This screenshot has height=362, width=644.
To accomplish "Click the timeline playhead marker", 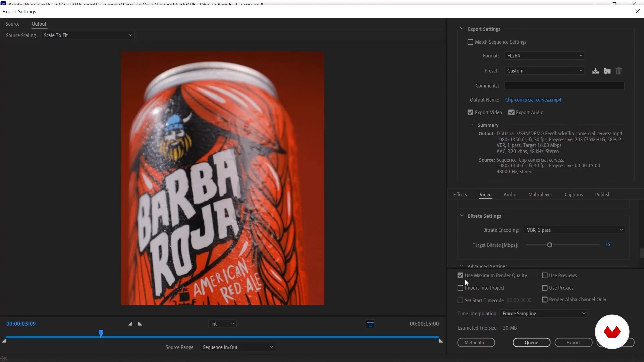I will (x=101, y=333).
